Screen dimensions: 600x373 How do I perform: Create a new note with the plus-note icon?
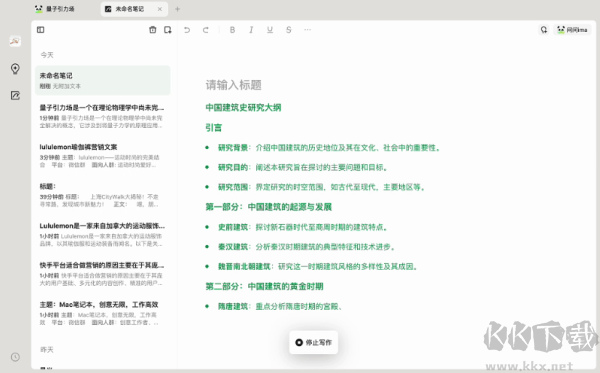[168, 30]
